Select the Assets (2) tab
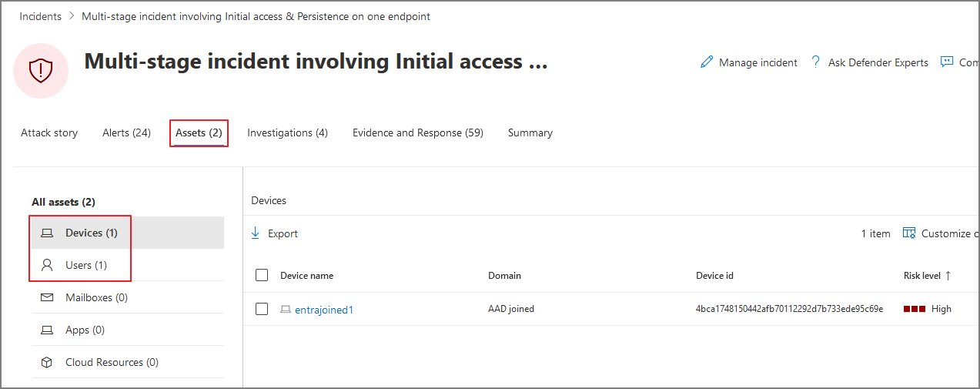 (199, 132)
